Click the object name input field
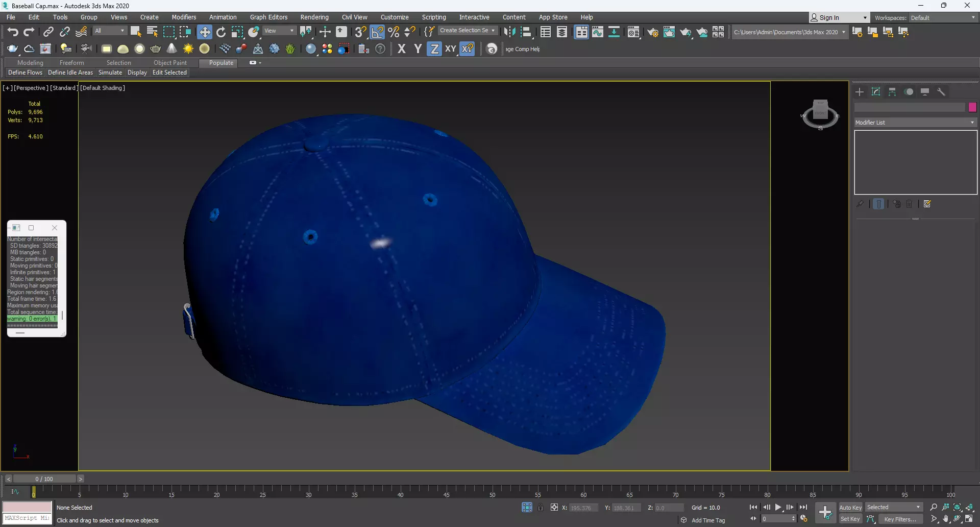Image resolution: width=980 pixels, height=527 pixels. point(910,107)
